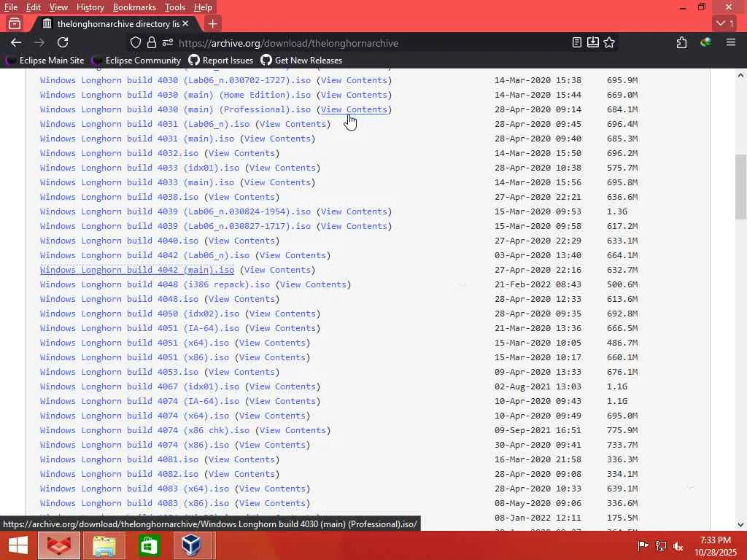This screenshot has width=747, height=560.
Task: Open the Tools menu
Action: [175, 7]
